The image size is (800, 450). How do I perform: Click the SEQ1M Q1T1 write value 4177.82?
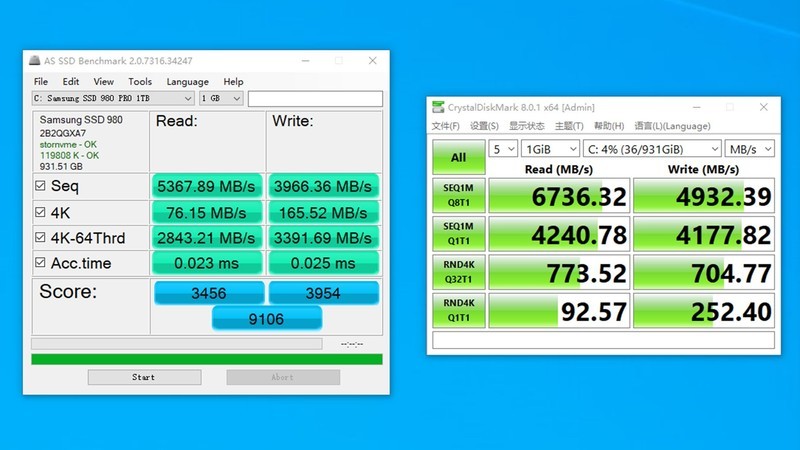pos(704,234)
